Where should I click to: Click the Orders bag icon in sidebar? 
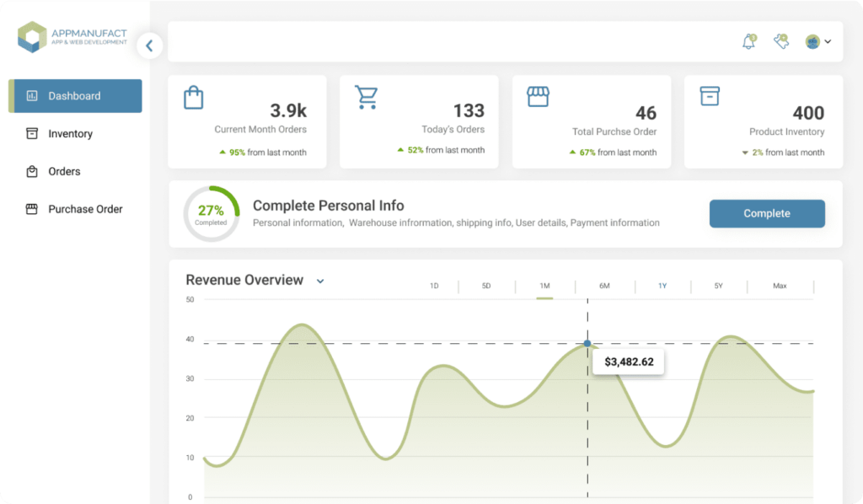click(32, 172)
